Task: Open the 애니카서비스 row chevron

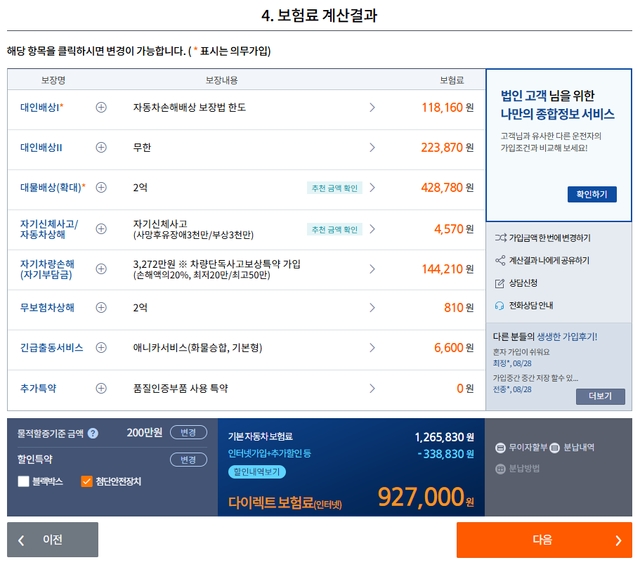Action: click(372, 347)
